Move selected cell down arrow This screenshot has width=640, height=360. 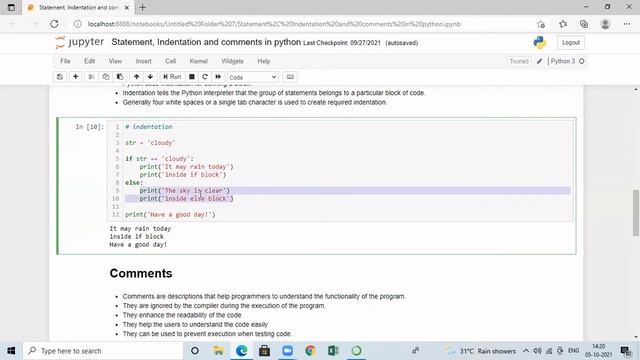tap(150, 77)
